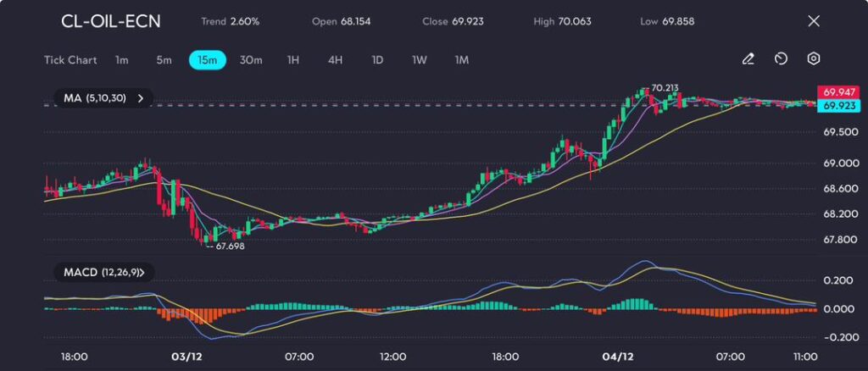
Task: Switch to the 30m timeframe
Action: pyautogui.click(x=251, y=60)
